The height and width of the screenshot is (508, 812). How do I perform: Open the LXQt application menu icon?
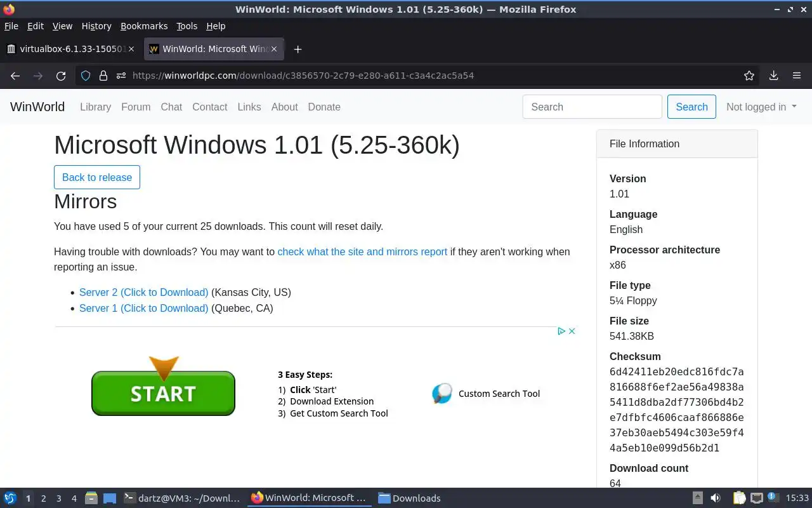coord(10,498)
